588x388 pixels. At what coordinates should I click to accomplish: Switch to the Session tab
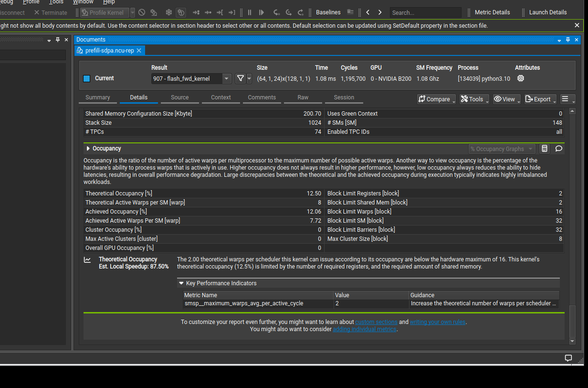(x=344, y=97)
